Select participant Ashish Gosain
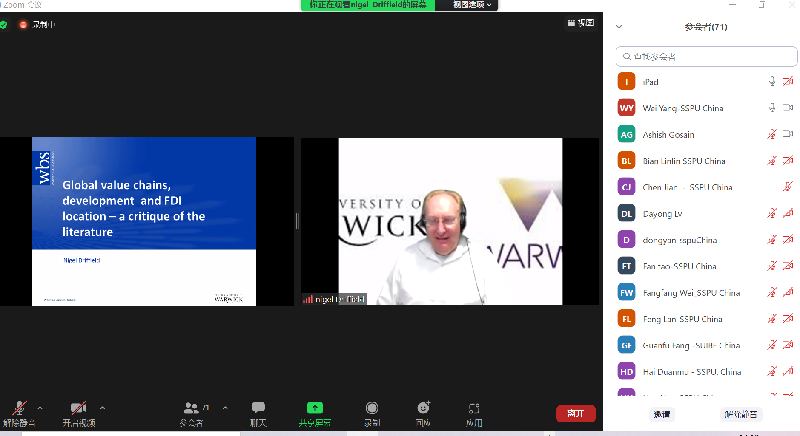The height and width of the screenshot is (436, 800). (706, 135)
